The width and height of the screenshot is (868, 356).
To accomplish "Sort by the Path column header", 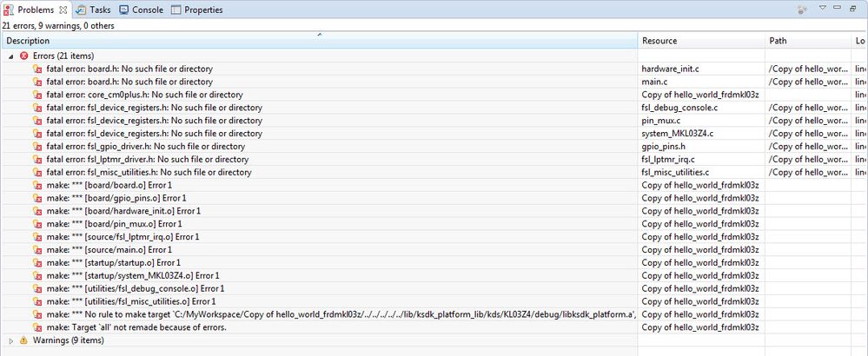I will (x=808, y=41).
